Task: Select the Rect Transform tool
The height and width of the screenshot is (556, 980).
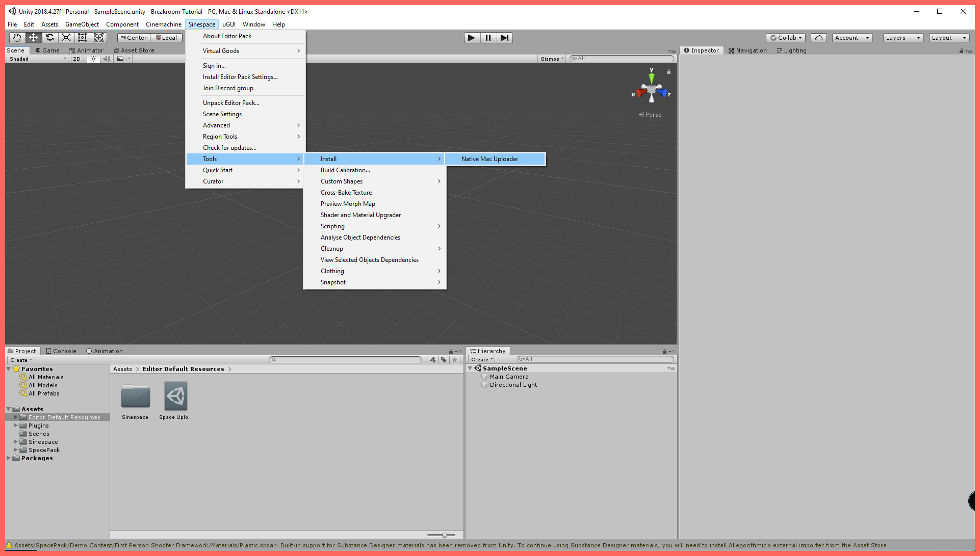Action: point(82,38)
